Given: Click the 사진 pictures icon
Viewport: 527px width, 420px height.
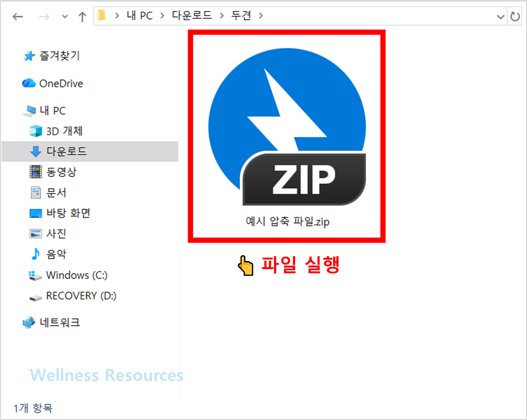Looking at the screenshot, I should 36,233.
